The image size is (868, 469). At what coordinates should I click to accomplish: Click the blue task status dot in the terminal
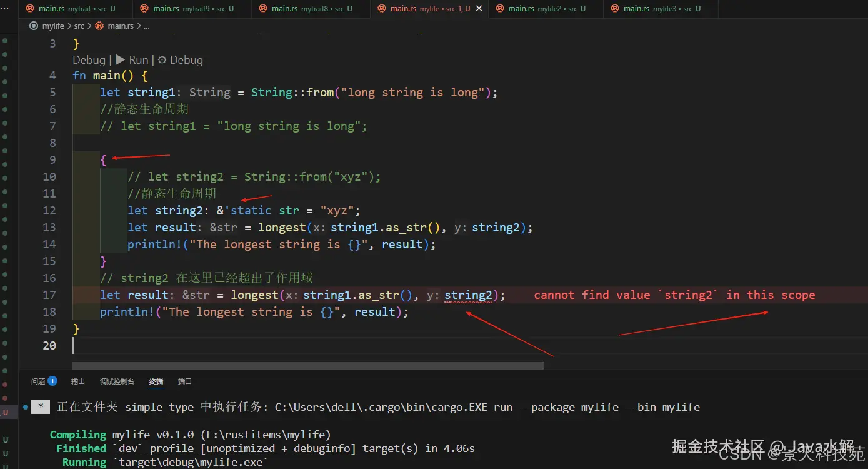click(x=26, y=407)
